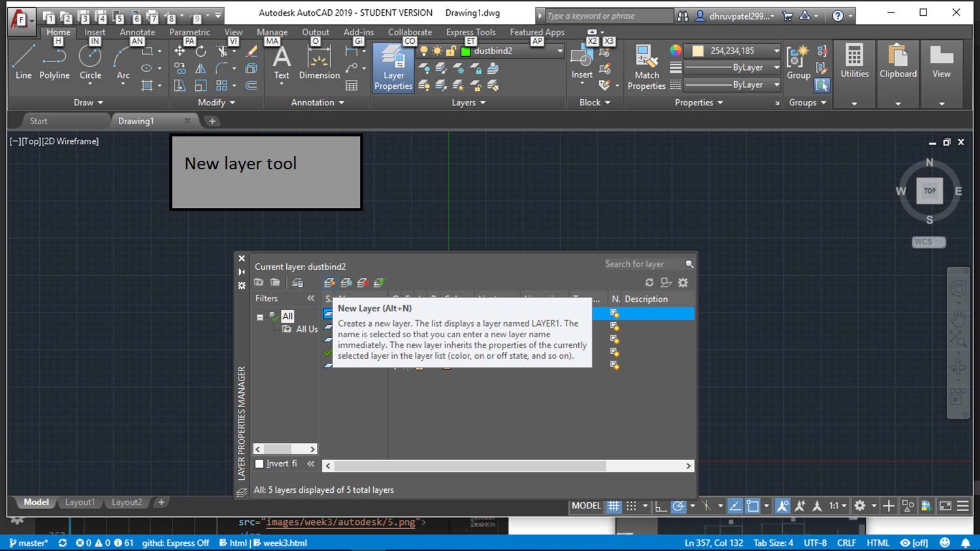Click New Property Filter icon

click(259, 282)
